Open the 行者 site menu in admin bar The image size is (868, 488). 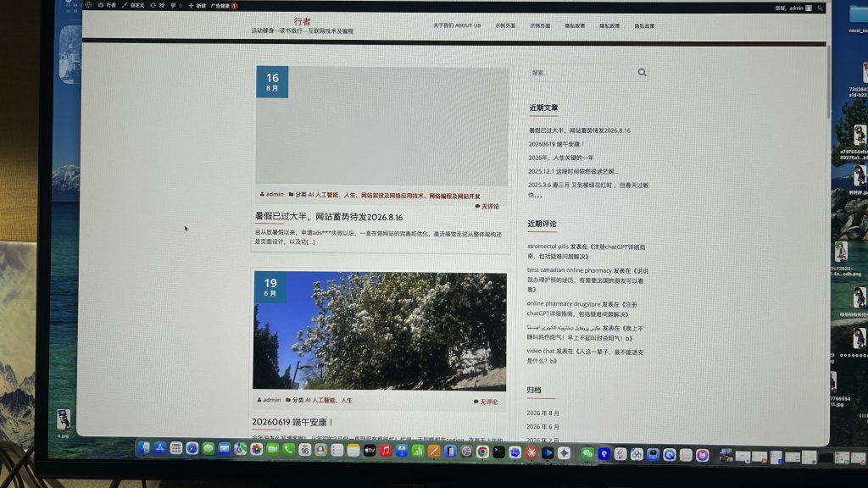tap(108, 5)
